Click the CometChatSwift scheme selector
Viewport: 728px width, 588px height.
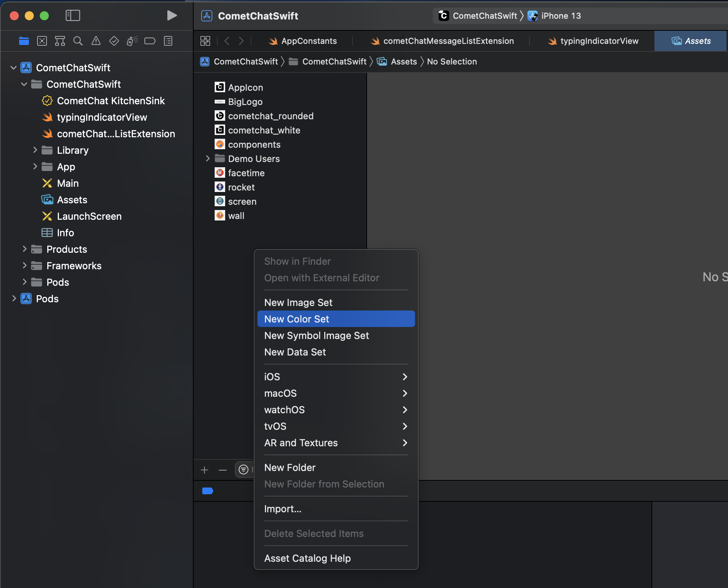[x=478, y=16]
